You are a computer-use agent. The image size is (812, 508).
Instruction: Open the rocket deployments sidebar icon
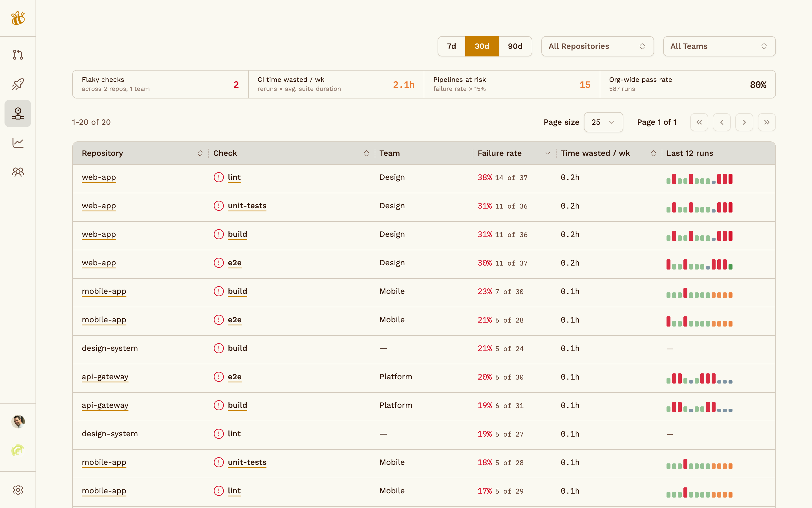pyautogui.click(x=18, y=84)
